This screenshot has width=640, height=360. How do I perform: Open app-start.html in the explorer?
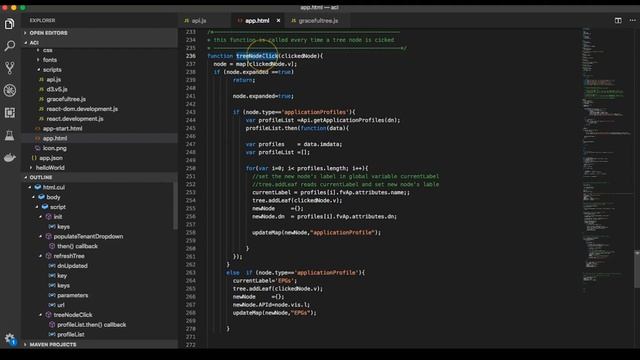[62, 129]
